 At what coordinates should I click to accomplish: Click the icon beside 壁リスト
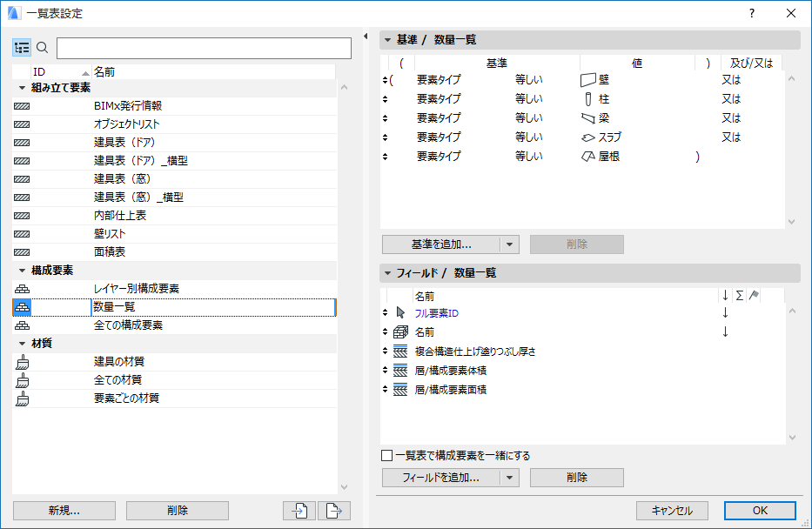point(22,234)
